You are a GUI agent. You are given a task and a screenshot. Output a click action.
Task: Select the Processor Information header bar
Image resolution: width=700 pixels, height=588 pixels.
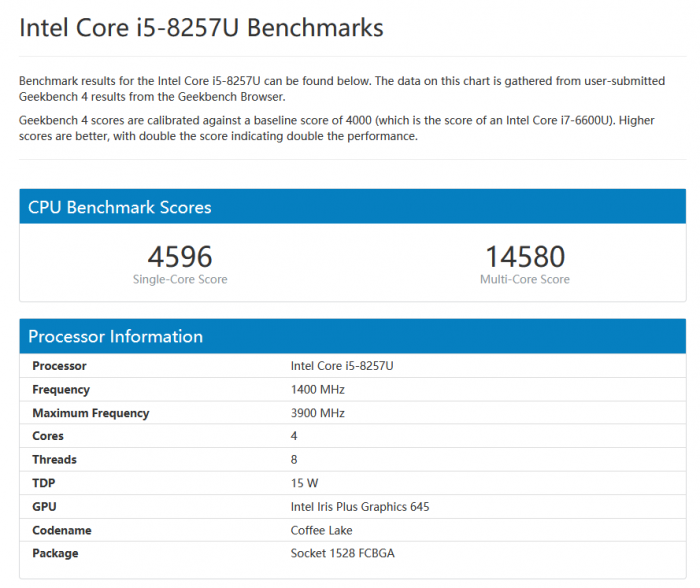click(x=352, y=337)
